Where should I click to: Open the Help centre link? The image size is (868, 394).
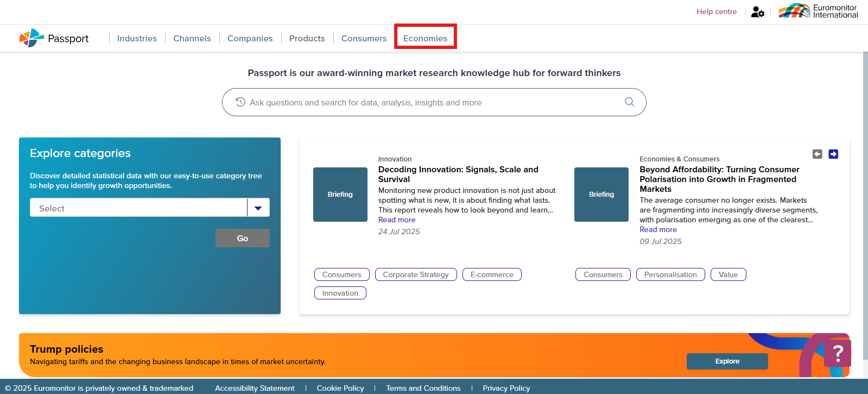[x=717, y=12]
